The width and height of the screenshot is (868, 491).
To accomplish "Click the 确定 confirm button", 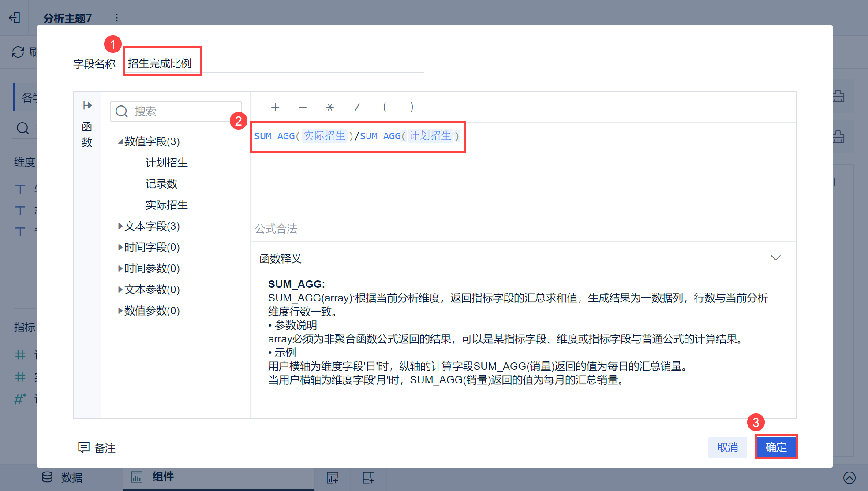I will click(x=776, y=447).
